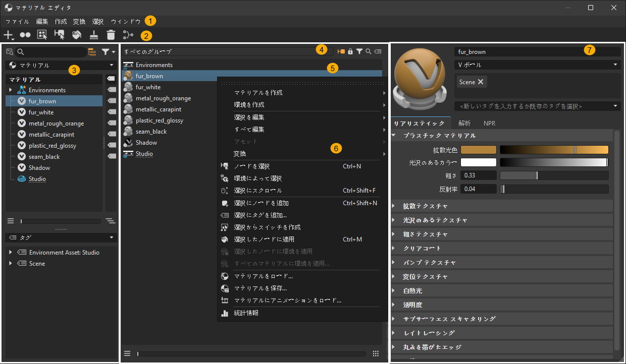
Task: Click the 反射率 slider bar
Action: [554, 189]
